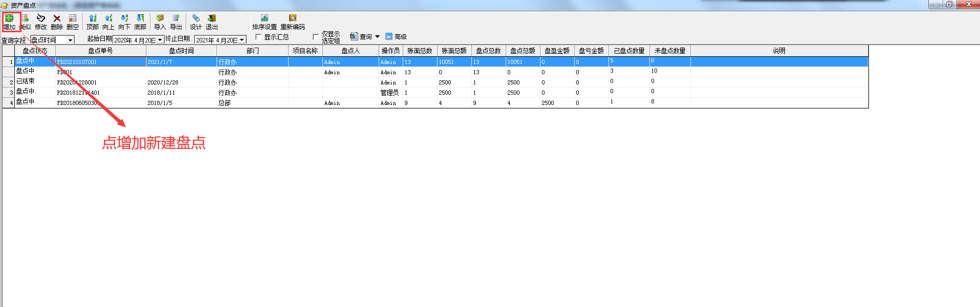
Task: Exit using the 退出 toolbar icon
Action: (212, 19)
